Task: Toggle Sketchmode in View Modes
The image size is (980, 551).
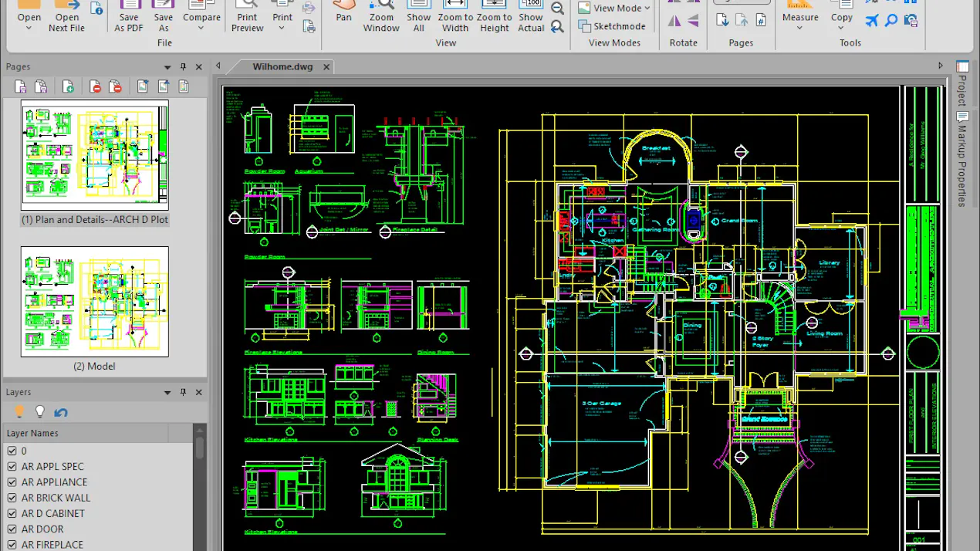Action: pyautogui.click(x=612, y=26)
